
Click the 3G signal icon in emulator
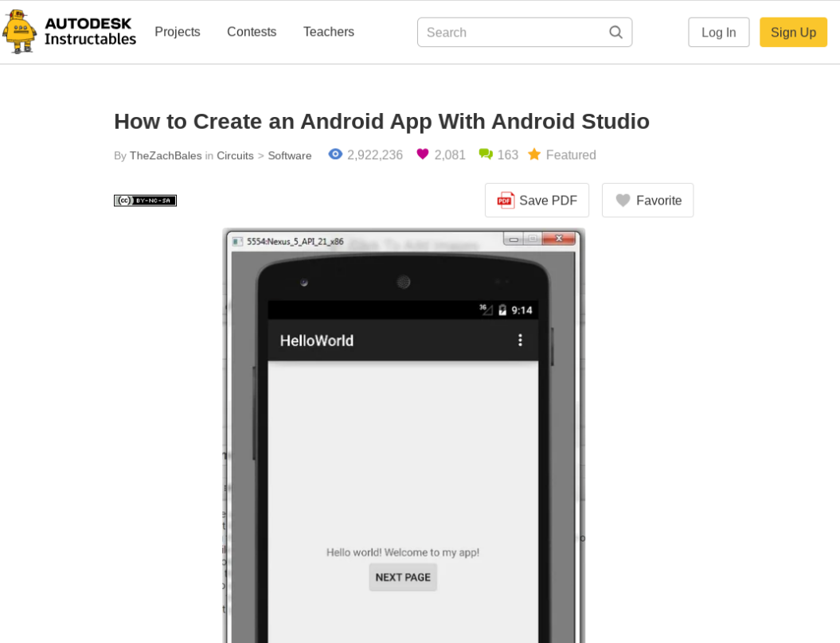click(x=486, y=310)
